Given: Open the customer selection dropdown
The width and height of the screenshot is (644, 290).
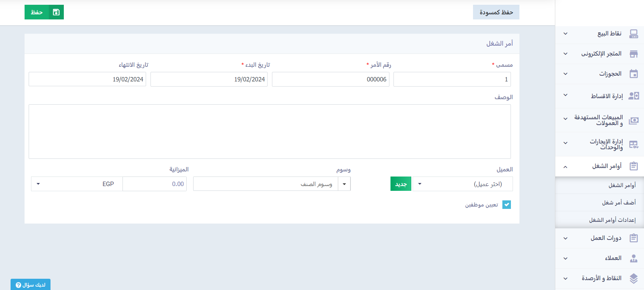Looking at the screenshot, I should click(462, 184).
